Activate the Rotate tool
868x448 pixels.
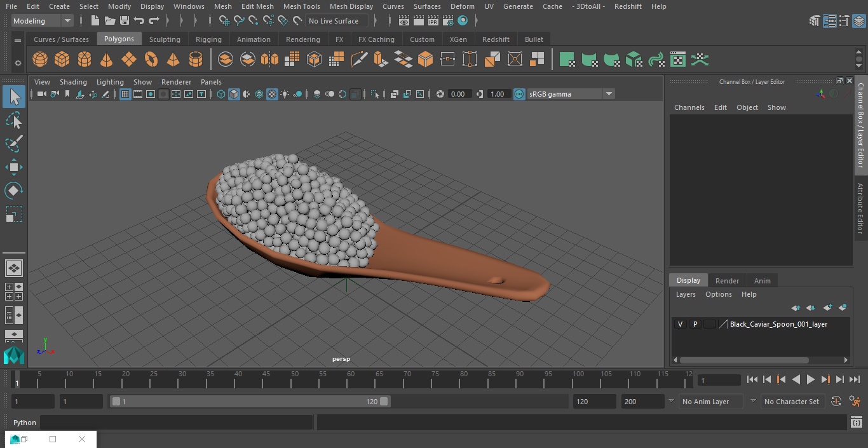[x=14, y=191]
